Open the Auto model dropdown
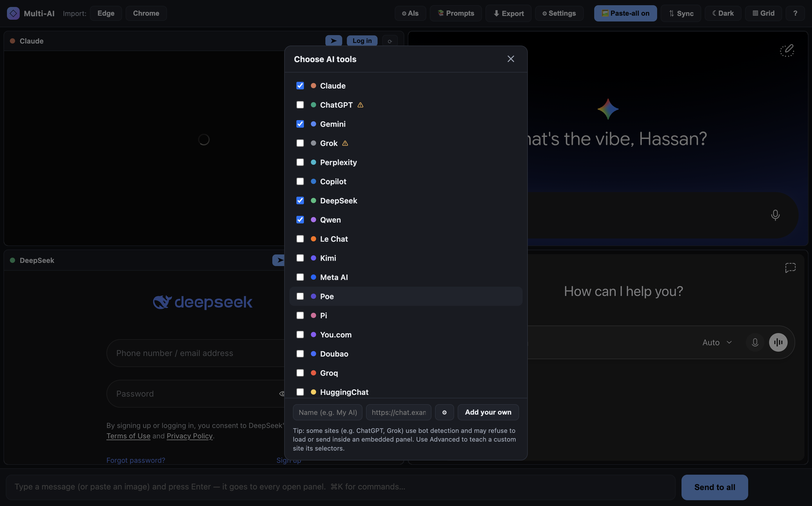 (x=717, y=343)
